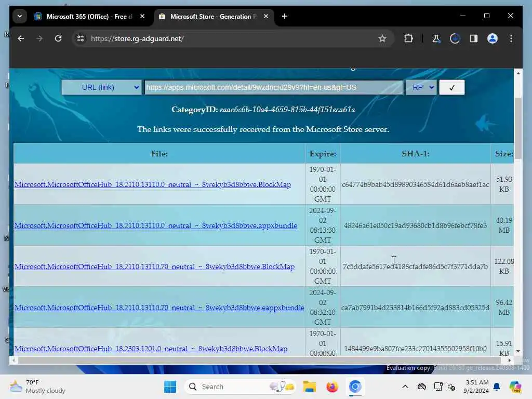
Task: Click the scroll down arrow of page
Action: coord(518,351)
